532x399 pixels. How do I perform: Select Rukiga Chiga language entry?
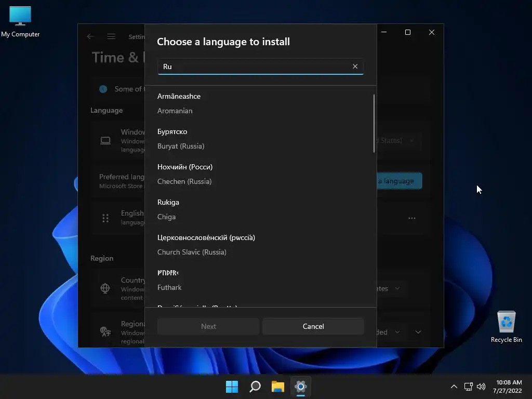pos(260,209)
